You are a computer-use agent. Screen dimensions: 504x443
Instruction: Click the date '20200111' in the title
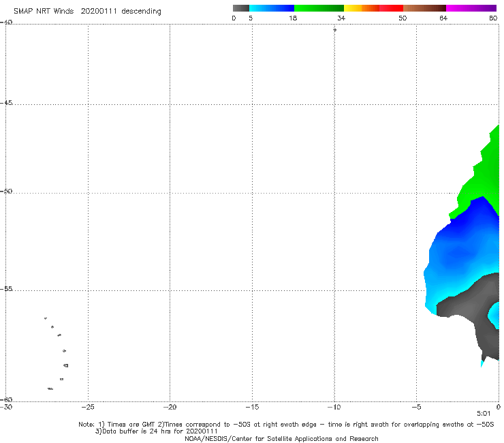(x=99, y=12)
